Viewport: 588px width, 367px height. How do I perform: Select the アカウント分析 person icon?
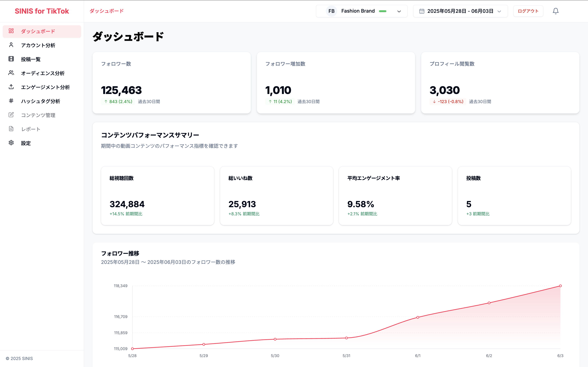coord(11,45)
